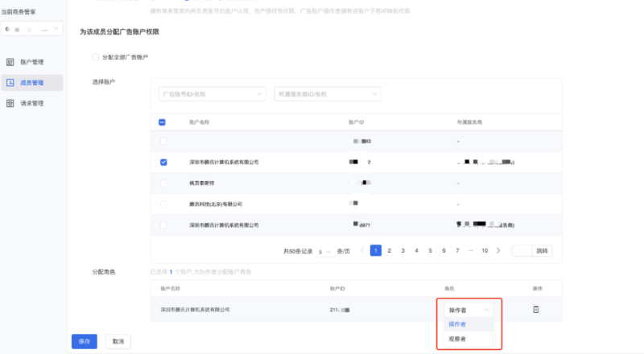Go to the next page with the right arrow
The image size is (644, 354).
tap(498, 250)
